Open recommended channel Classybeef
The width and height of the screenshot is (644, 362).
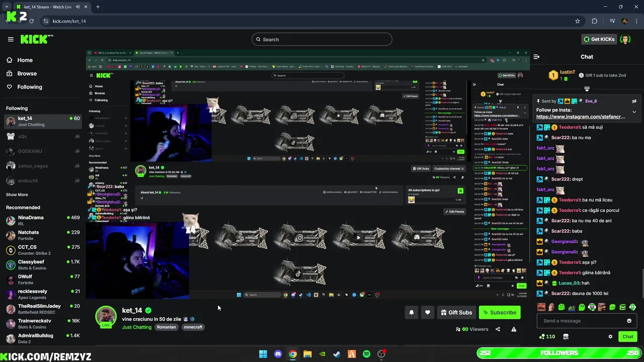point(42,265)
